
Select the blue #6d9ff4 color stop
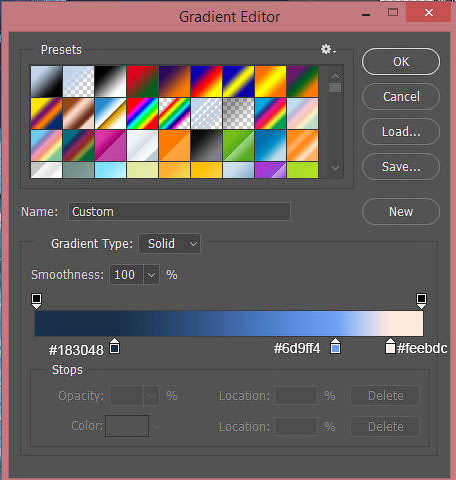click(x=335, y=346)
